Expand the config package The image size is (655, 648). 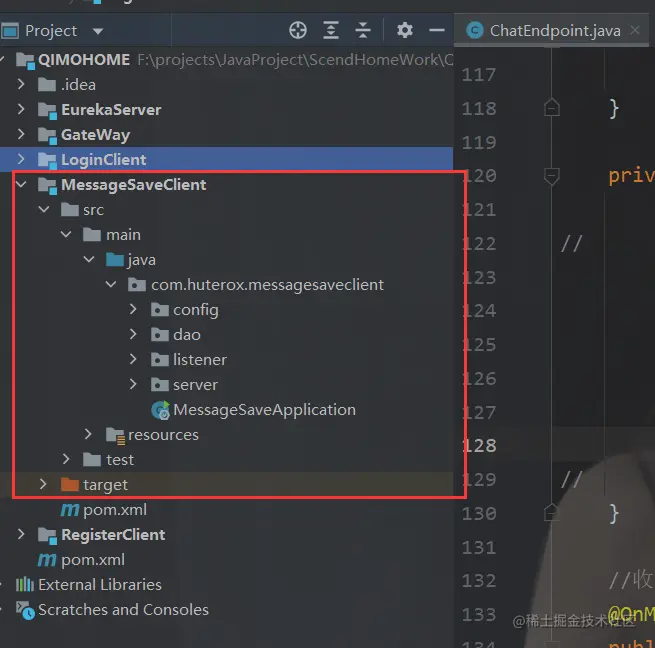(133, 310)
